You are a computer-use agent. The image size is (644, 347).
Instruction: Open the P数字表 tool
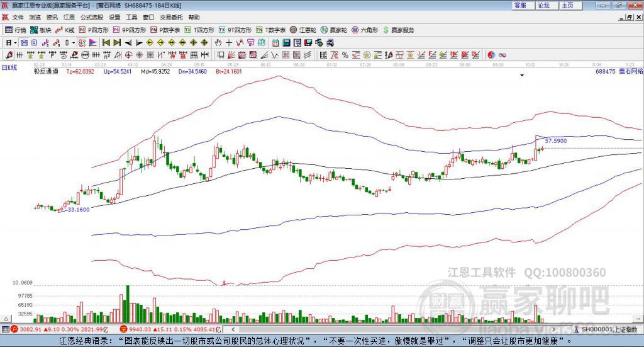pyautogui.click(x=165, y=30)
